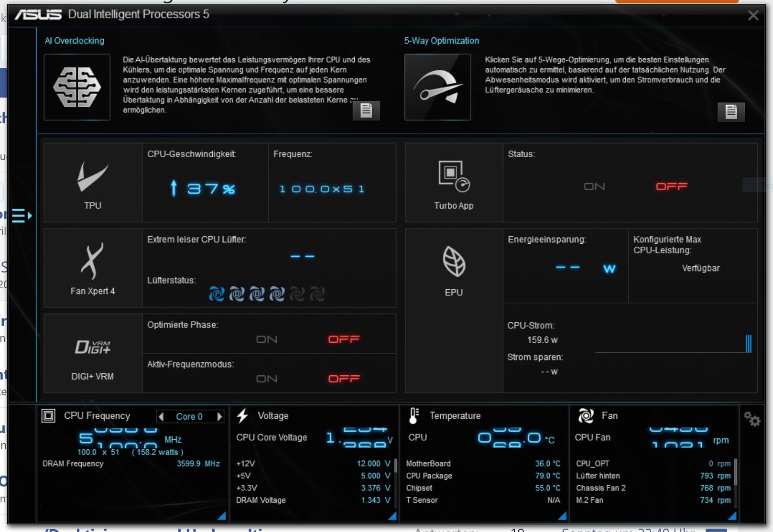
Task: Select the second fan status icon
Action: click(x=237, y=293)
